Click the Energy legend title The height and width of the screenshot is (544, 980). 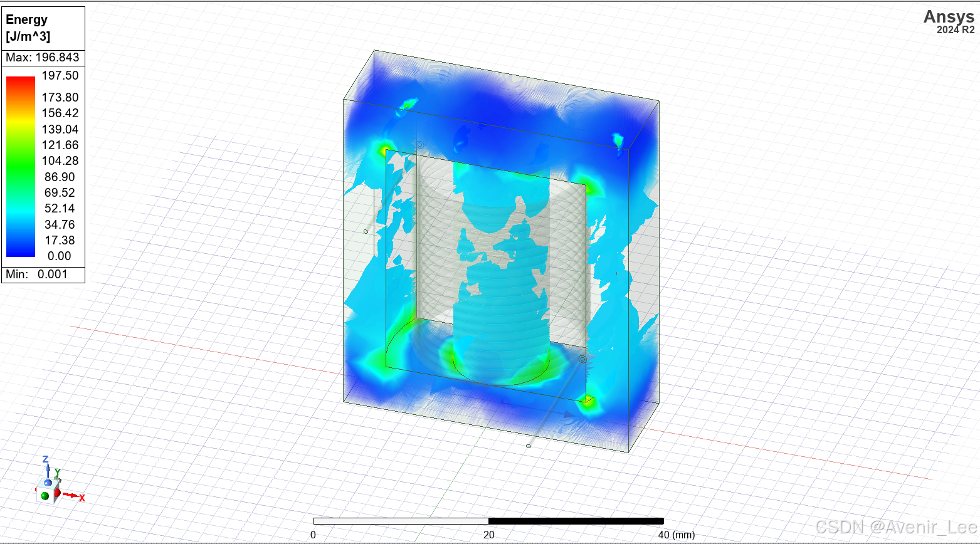27,19
